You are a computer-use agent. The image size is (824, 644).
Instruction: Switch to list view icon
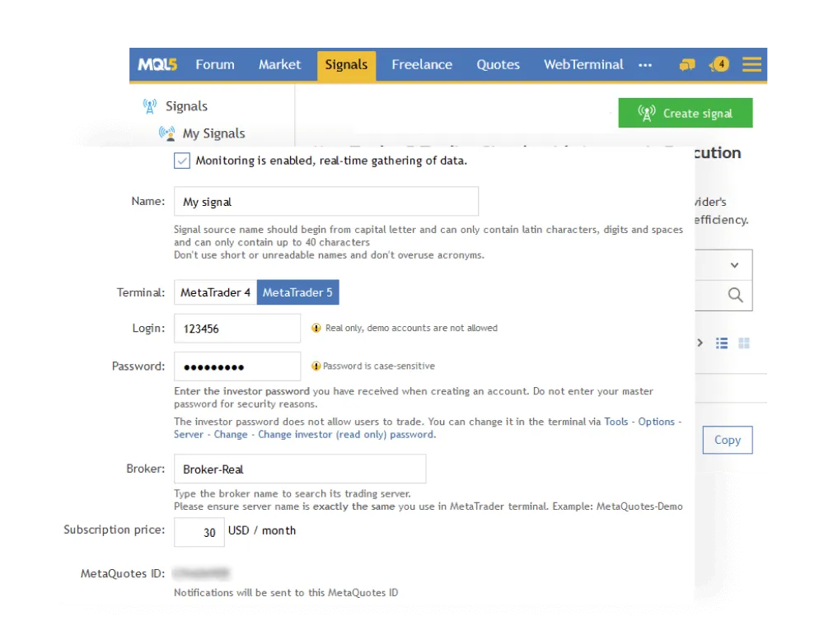coord(722,343)
